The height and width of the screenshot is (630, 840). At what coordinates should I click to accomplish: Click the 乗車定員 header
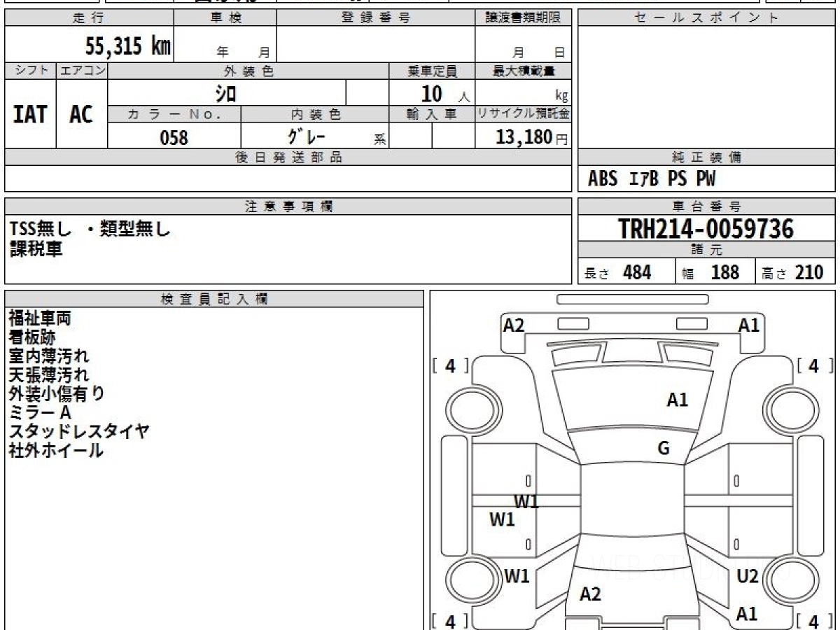coord(432,71)
